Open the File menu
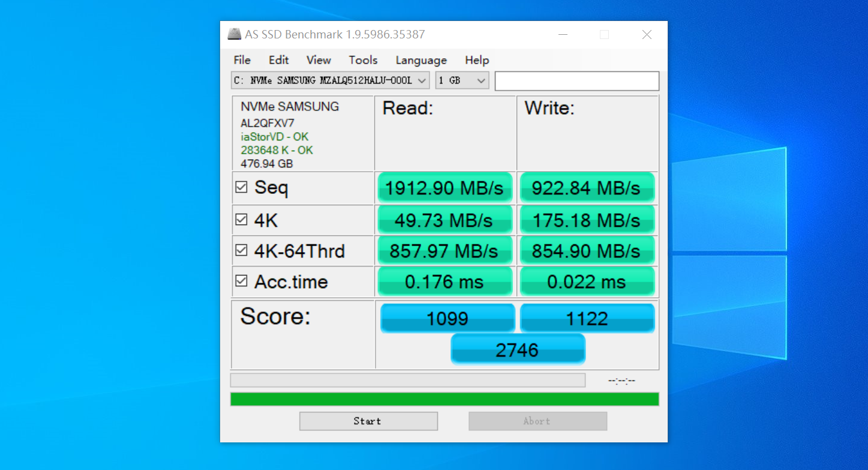The height and width of the screenshot is (470, 868). (x=242, y=60)
